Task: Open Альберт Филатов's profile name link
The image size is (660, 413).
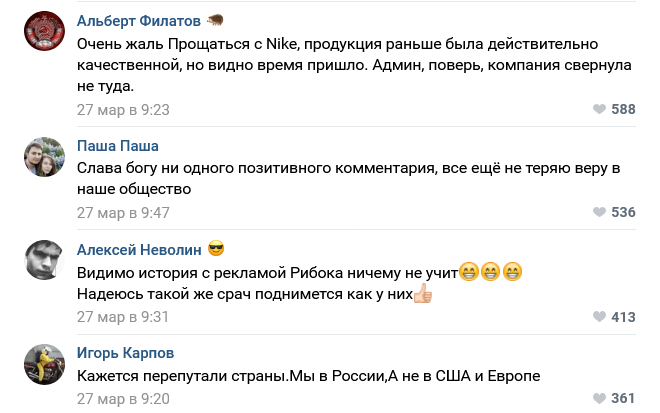Action: (140, 21)
